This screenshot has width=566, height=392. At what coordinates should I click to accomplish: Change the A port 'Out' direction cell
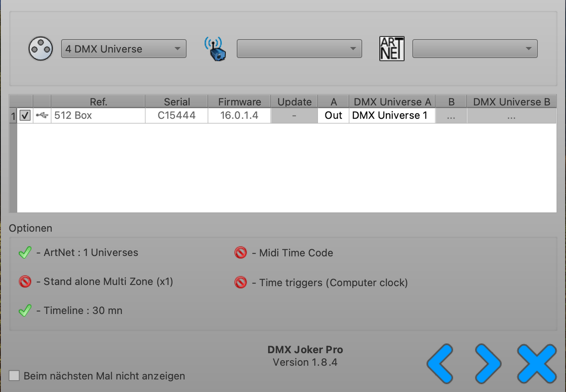pyautogui.click(x=333, y=115)
